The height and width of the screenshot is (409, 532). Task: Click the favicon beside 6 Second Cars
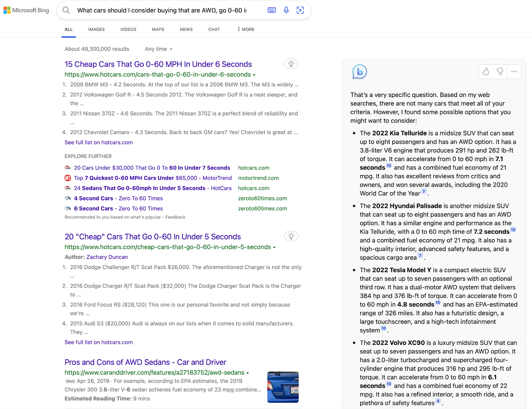coord(68,209)
